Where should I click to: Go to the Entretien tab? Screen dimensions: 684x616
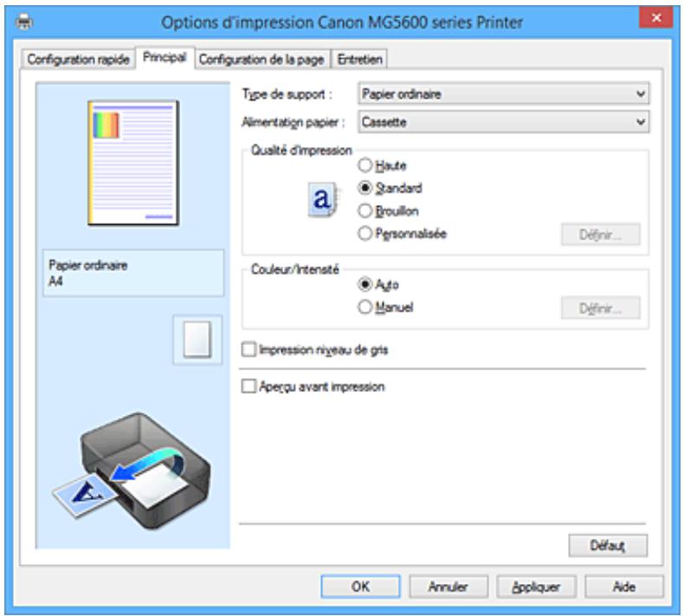tap(359, 60)
